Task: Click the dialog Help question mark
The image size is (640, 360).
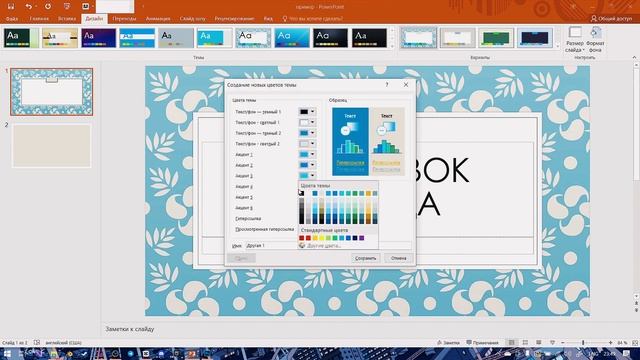Action: click(x=387, y=84)
